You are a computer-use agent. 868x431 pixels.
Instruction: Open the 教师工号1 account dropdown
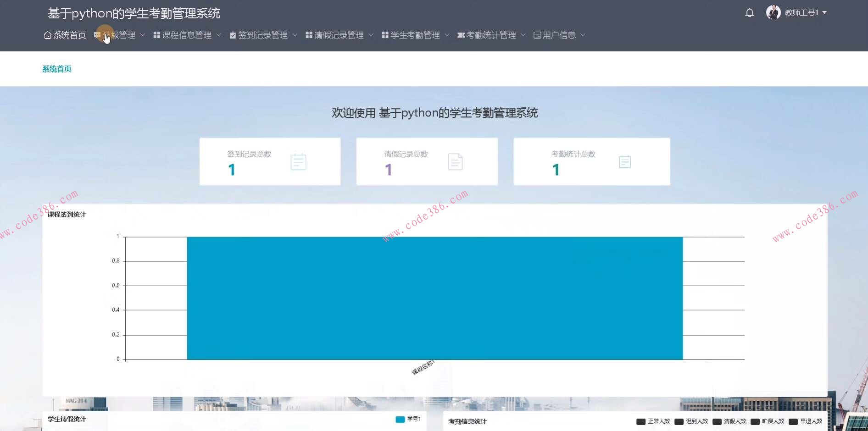804,12
